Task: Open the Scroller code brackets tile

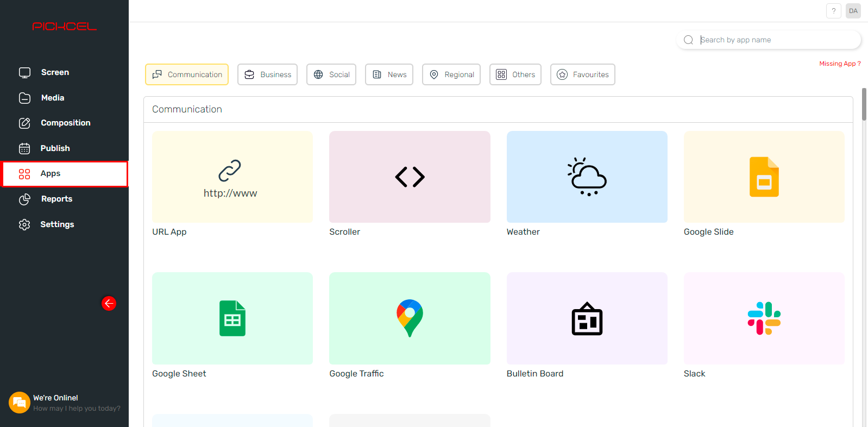Action: coord(410,177)
